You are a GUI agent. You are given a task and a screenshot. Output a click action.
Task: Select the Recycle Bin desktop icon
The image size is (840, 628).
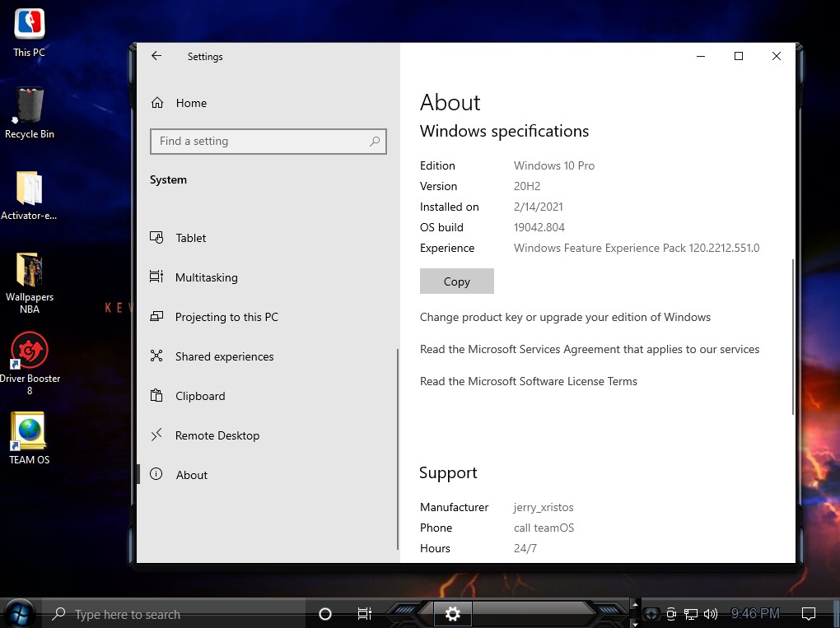point(30,114)
